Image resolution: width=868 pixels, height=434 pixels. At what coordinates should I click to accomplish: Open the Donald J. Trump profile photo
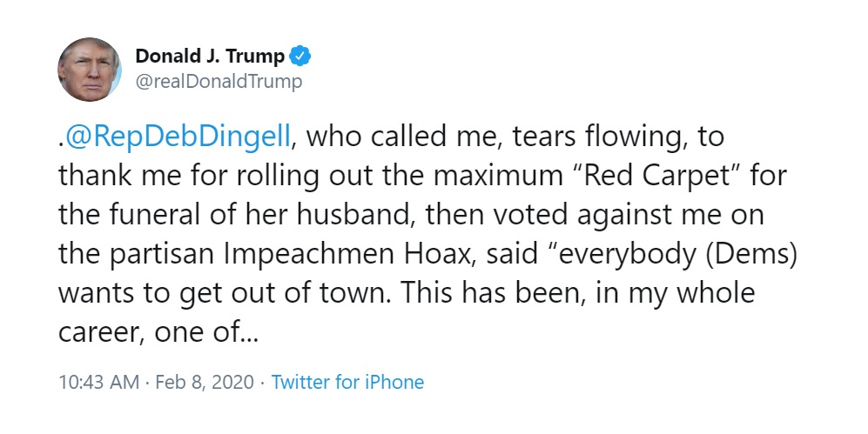[x=90, y=70]
